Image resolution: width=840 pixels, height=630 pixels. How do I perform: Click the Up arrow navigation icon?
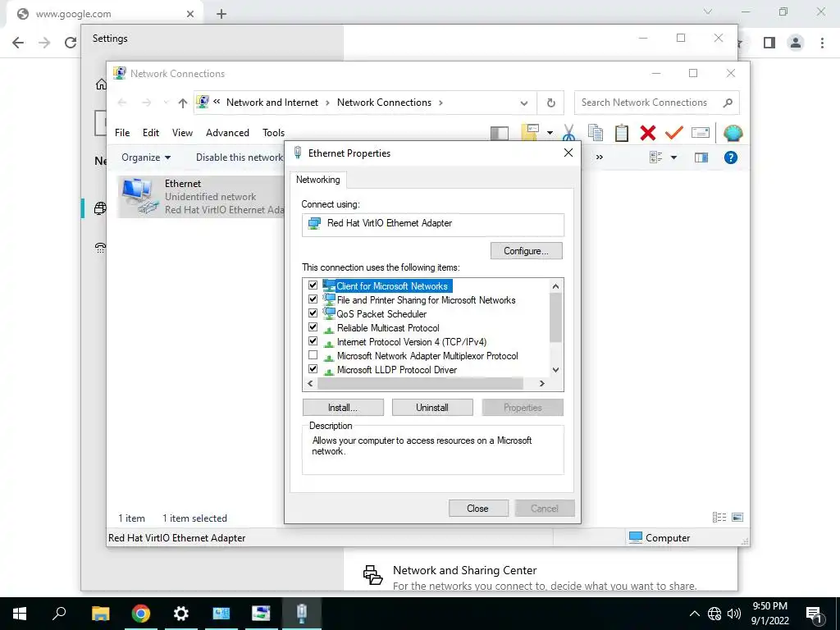(183, 103)
